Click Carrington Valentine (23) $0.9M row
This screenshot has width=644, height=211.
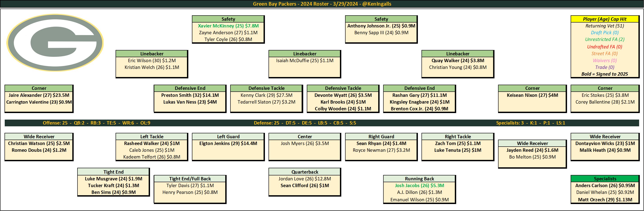click(39, 102)
